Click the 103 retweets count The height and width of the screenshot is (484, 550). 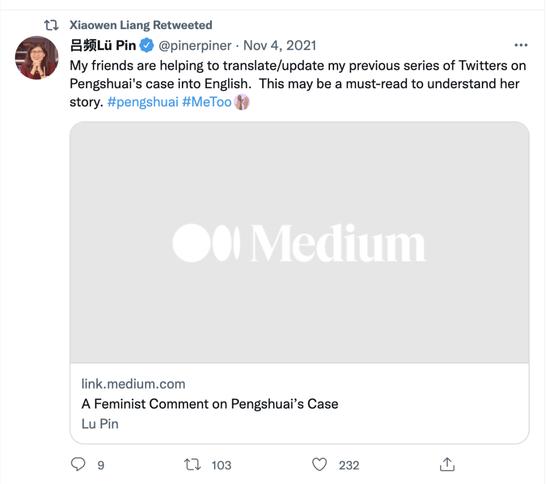(221, 465)
